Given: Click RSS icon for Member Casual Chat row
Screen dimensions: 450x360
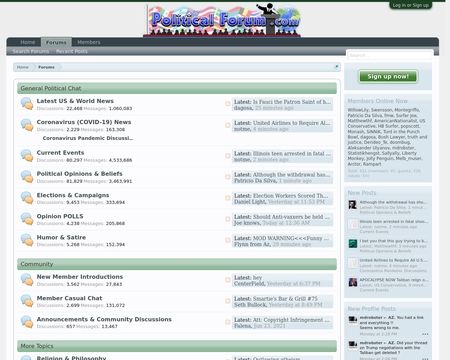Looking at the screenshot, I should click(x=228, y=301).
